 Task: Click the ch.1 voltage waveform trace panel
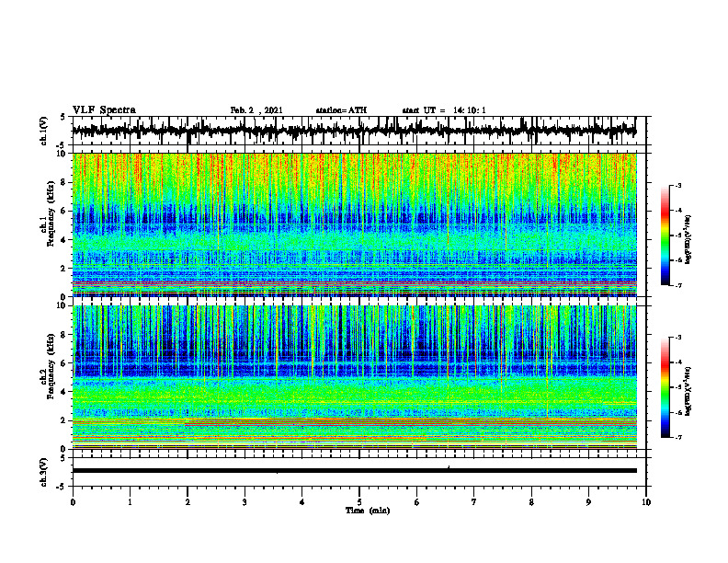point(359,131)
